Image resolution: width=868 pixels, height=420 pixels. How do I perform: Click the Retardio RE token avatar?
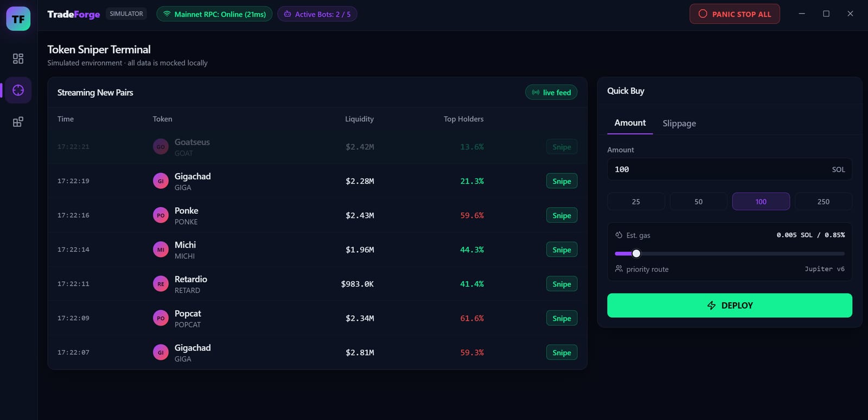[161, 284]
